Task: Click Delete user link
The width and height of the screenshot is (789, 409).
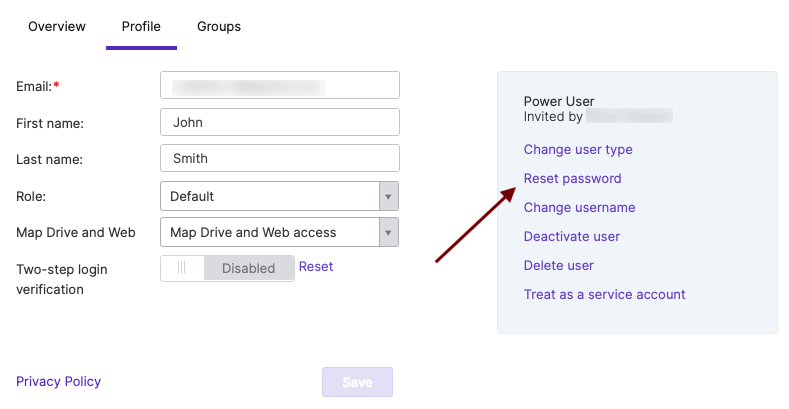Action: click(559, 266)
